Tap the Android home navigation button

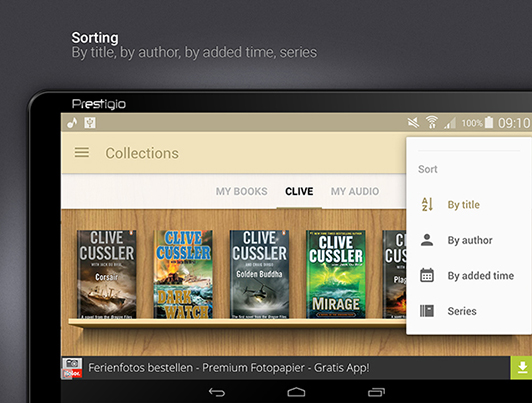tap(296, 392)
